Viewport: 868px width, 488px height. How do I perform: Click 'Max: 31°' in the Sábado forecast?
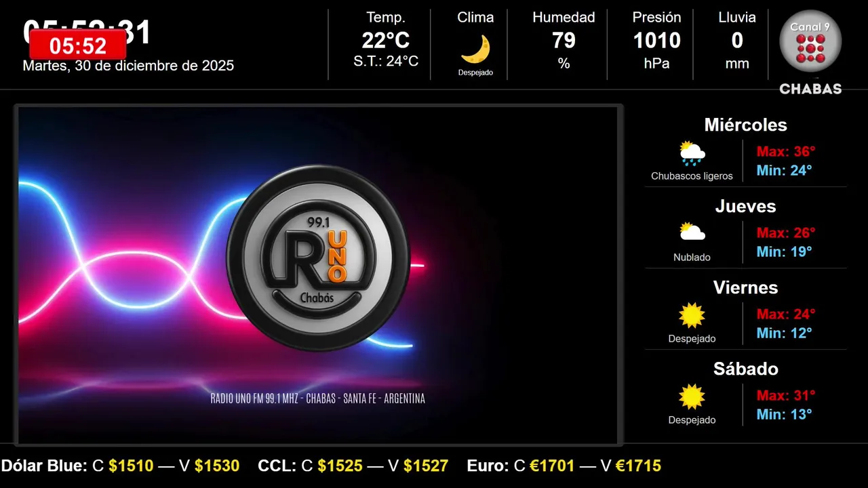[786, 396]
